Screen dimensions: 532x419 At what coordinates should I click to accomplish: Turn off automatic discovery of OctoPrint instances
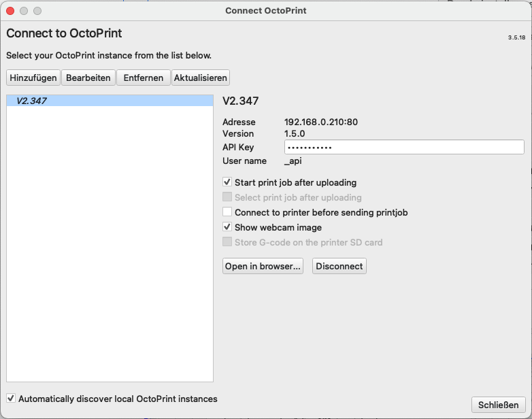(10, 399)
